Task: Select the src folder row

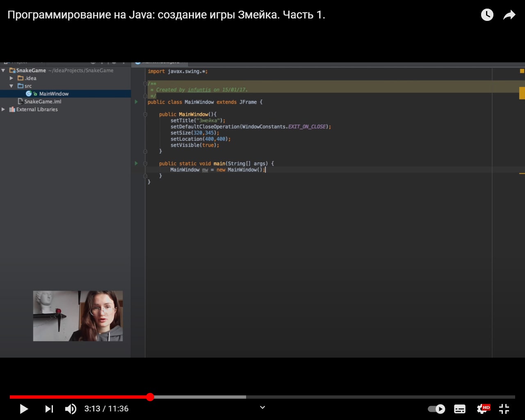Action: [x=66, y=86]
